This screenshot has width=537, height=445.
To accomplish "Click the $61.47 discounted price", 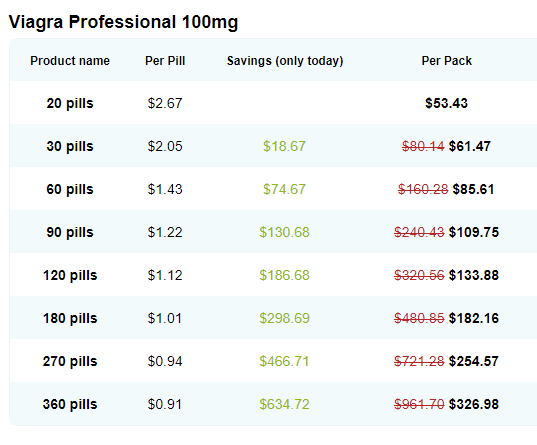I will (470, 146).
